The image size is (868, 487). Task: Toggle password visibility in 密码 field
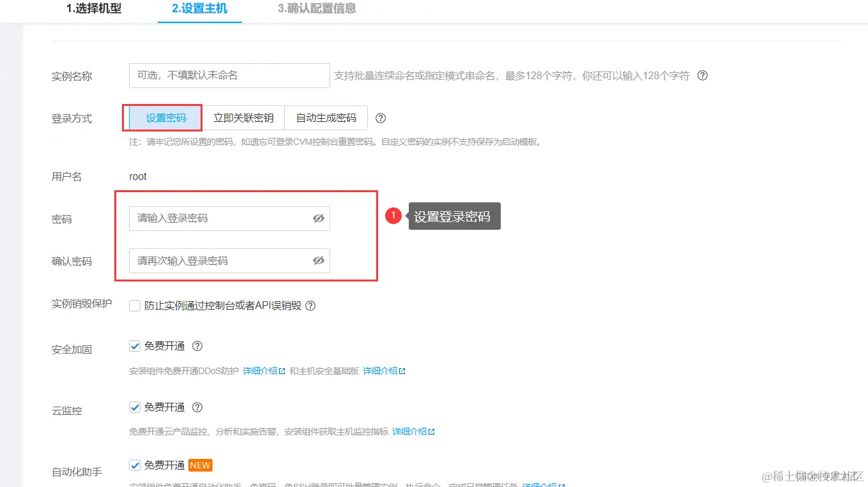point(318,218)
